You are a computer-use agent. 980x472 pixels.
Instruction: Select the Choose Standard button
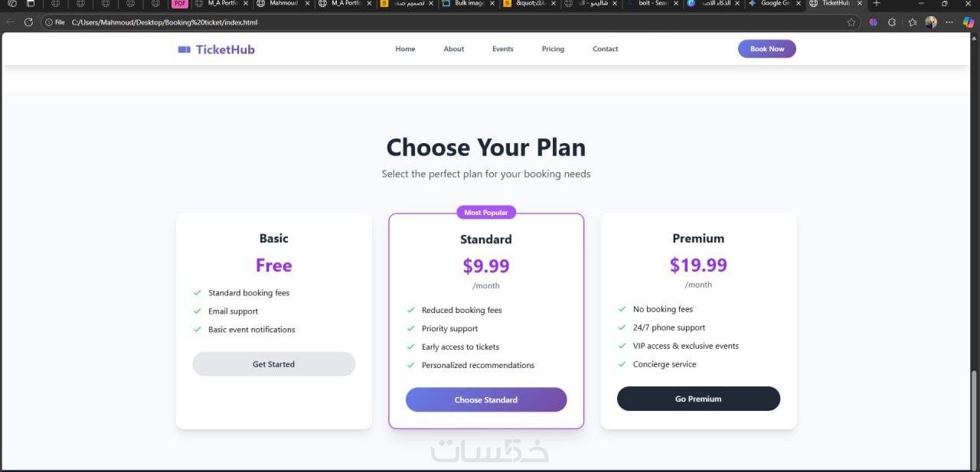point(486,399)
